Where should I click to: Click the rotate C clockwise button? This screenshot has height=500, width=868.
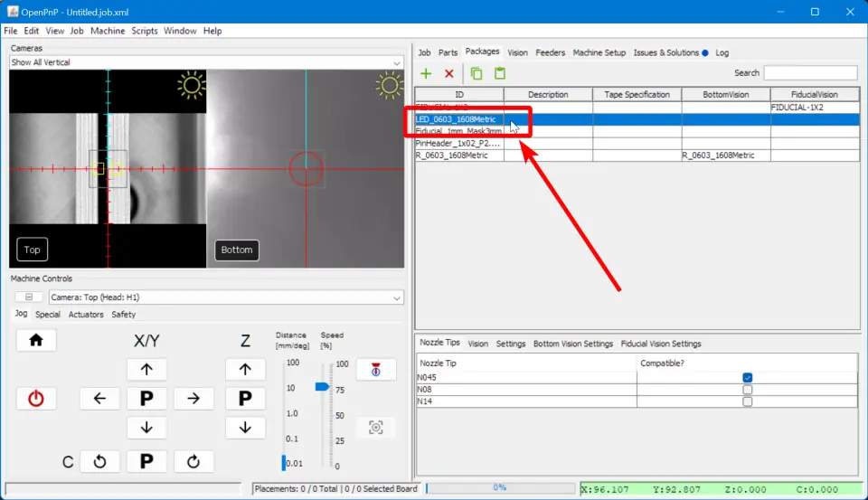tap(193, 461)
